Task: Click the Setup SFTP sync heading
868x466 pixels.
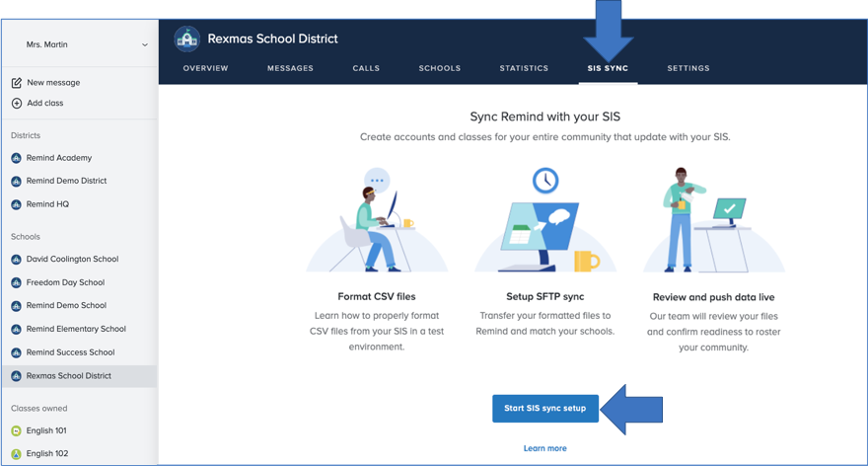Action: [545, 297]
